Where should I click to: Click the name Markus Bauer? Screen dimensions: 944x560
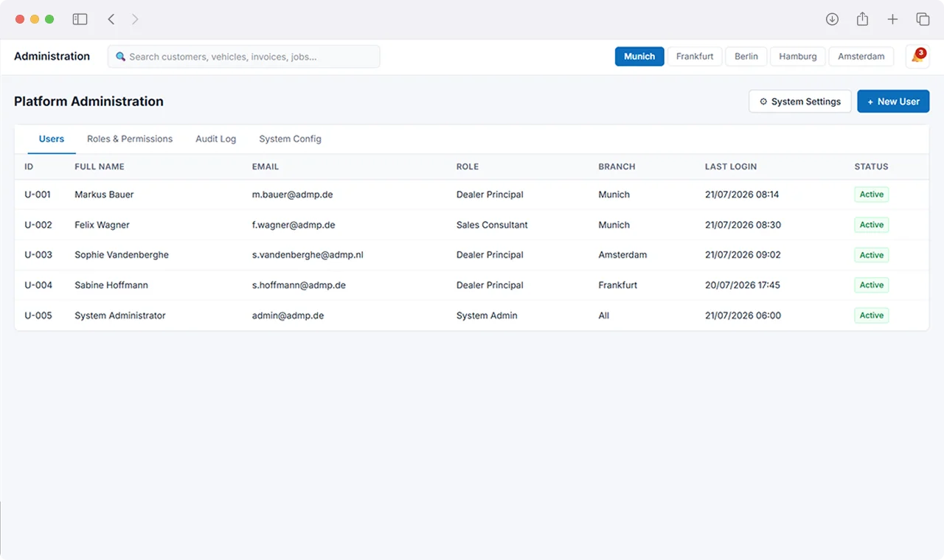(104, 195)
